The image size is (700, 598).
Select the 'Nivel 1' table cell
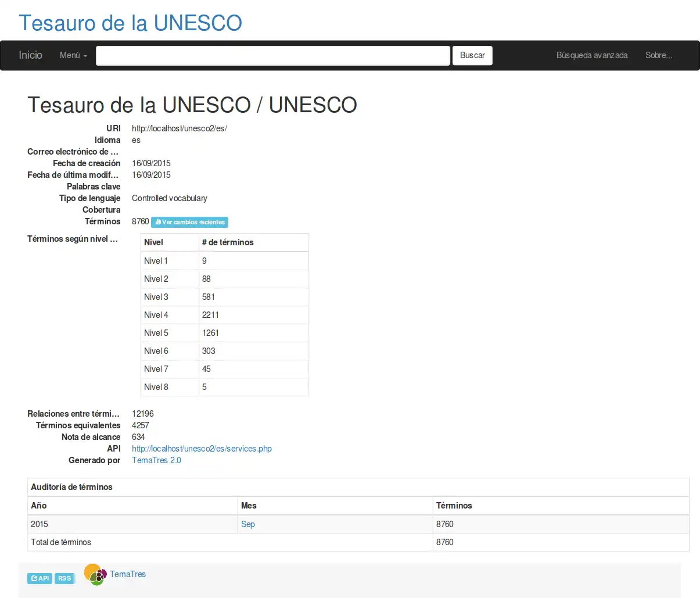coord(170,261)
